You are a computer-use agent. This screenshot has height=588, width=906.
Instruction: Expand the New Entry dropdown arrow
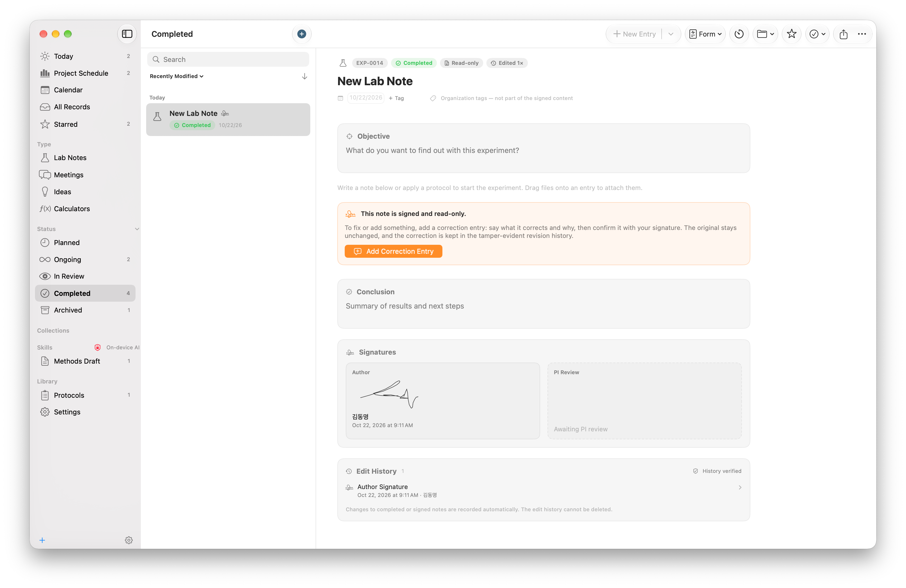(671, 34)
